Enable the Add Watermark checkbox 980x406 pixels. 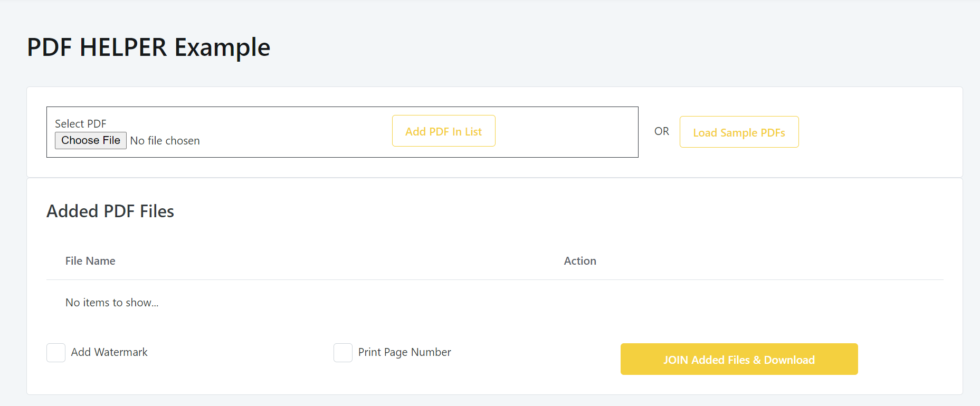[56, 353]
